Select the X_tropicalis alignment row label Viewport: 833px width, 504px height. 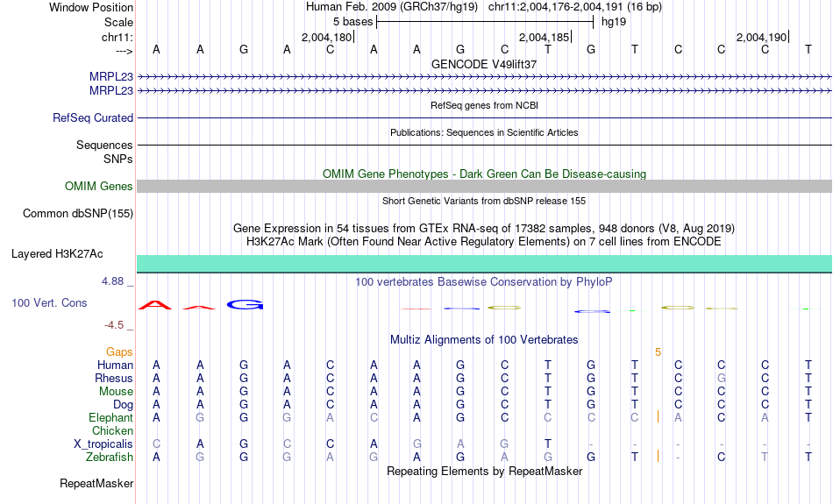click(x=103, y=444)
